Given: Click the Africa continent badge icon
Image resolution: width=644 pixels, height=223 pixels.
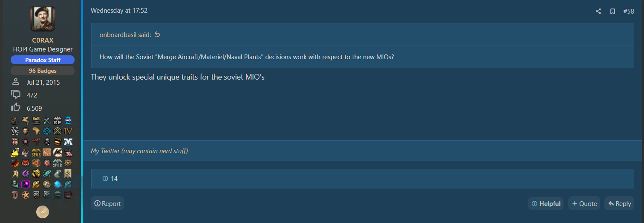Looking at the screenshot, I should [37, 131].
